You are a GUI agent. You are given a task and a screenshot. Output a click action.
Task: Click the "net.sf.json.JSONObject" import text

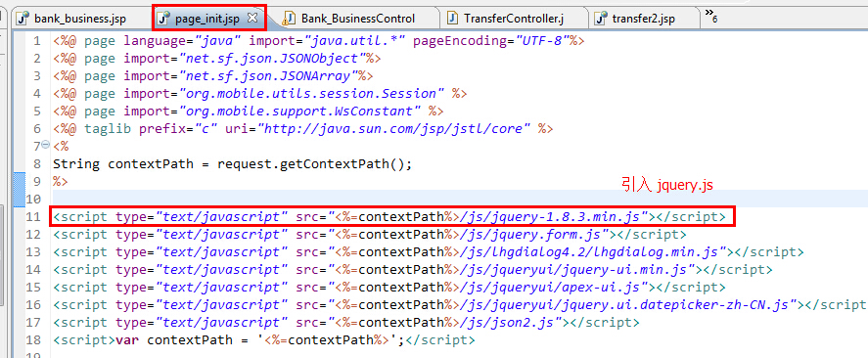[272, 58]
